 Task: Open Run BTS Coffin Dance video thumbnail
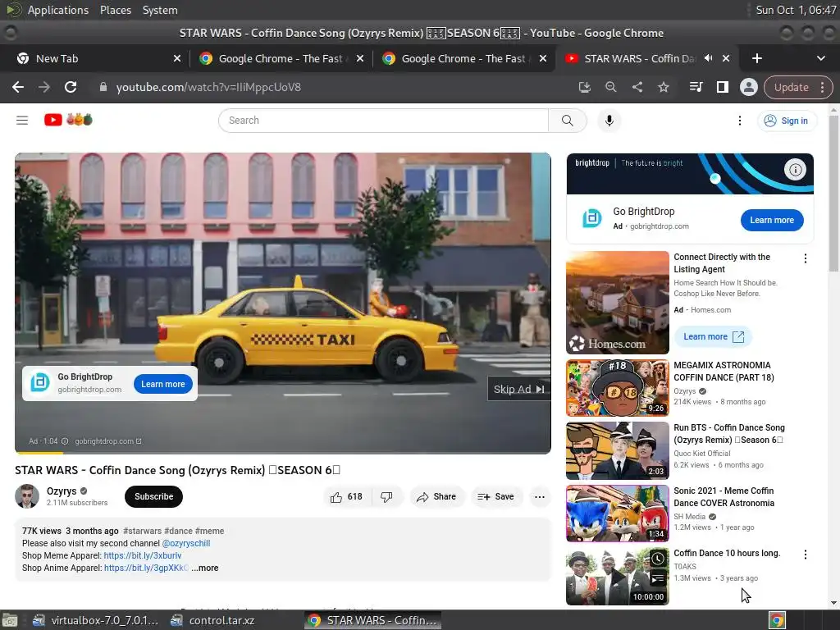point(617,450)
